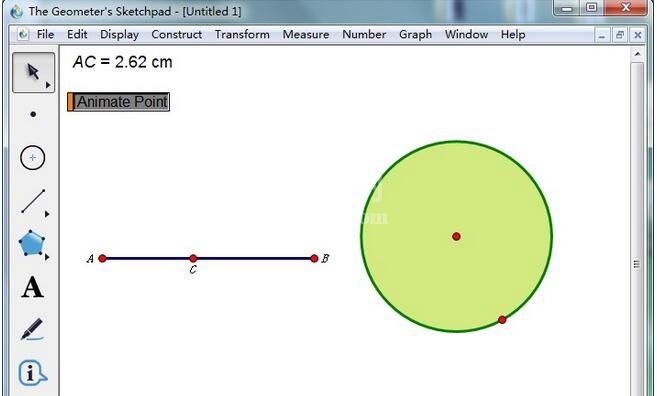Select point C on the segment
Image resolution: width=657 pixels, height=396 pixels.
(193, 259)
